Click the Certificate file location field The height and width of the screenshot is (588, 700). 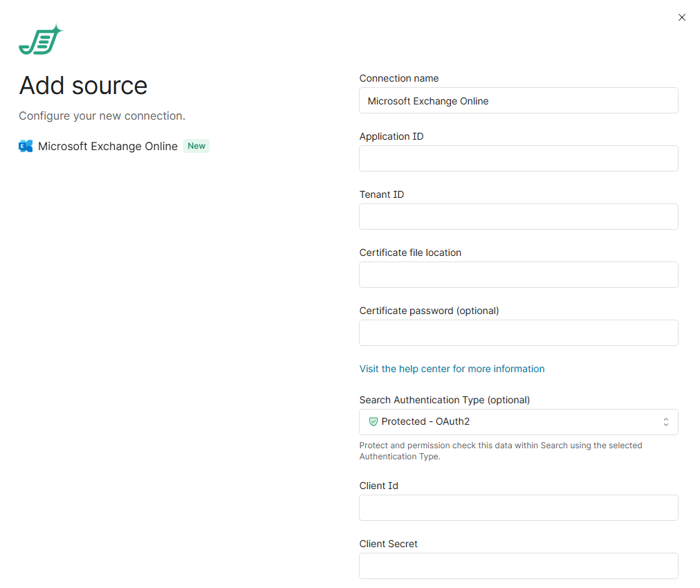click(x=517, y=275)
